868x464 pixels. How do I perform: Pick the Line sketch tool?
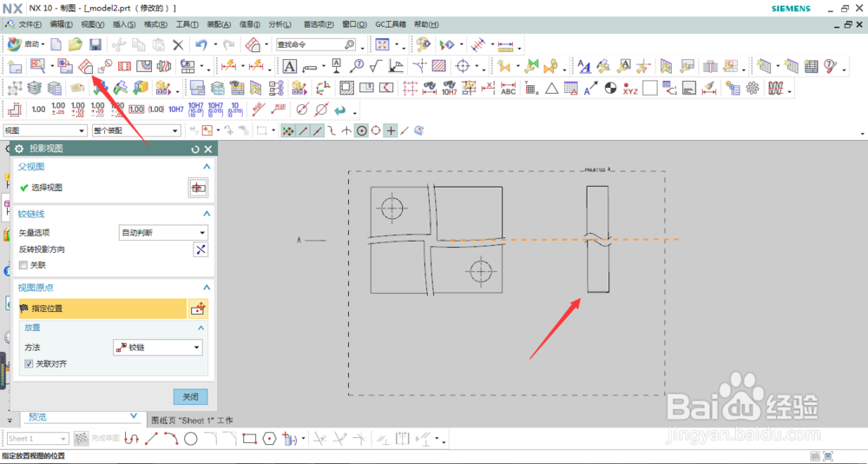click(151, 439)
